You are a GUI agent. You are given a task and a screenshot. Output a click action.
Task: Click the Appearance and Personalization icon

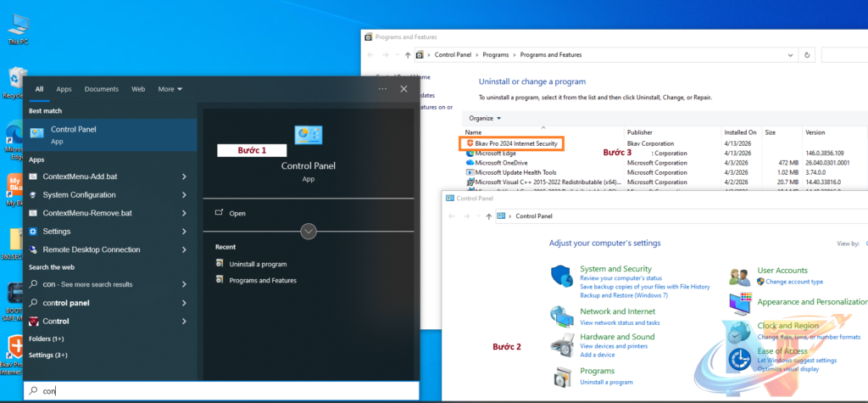click(x=741, y=303)
